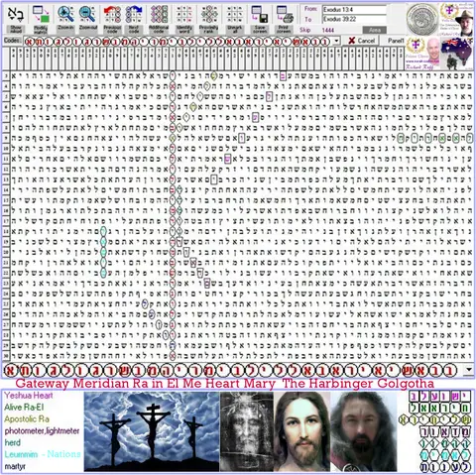Image resolution: width=476 pixels, height=475 pixels.
Task: Select the 'Yeshua Heart' legend entry
Action: [29, 396]
